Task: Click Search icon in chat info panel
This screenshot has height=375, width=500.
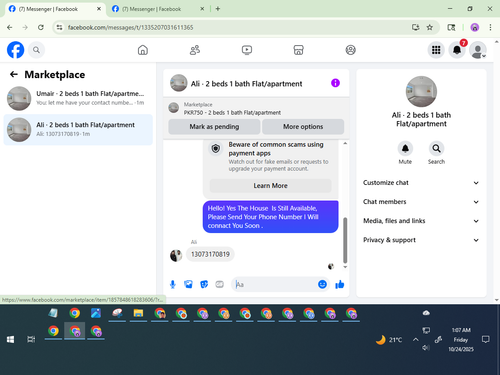Action: (436, 149)
